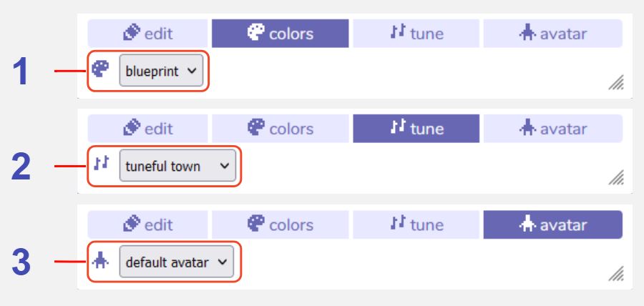Switch to tune tab in the first panel
The height and width of the screenshot is (306, 644).
pyautogui.click(x=416, y=33)
